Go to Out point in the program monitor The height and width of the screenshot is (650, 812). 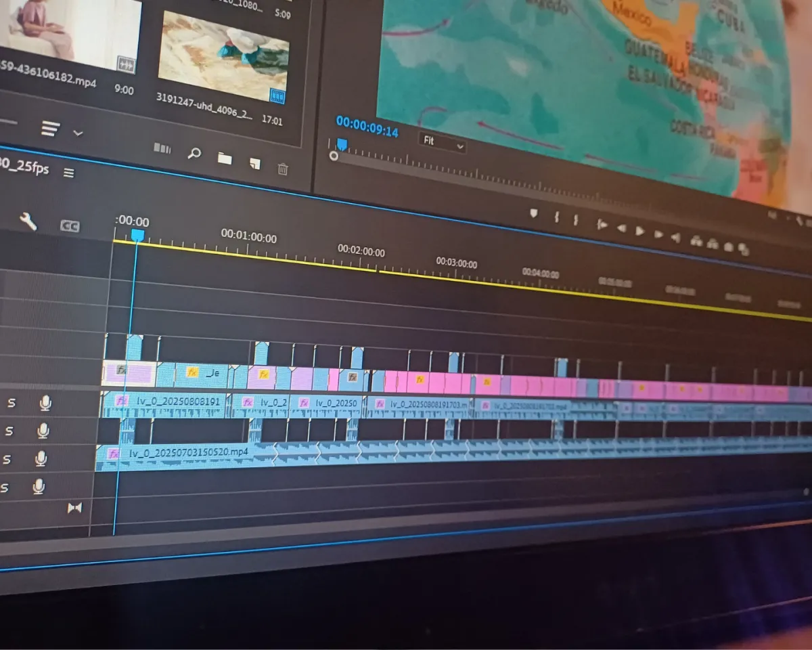coord(675,237)
